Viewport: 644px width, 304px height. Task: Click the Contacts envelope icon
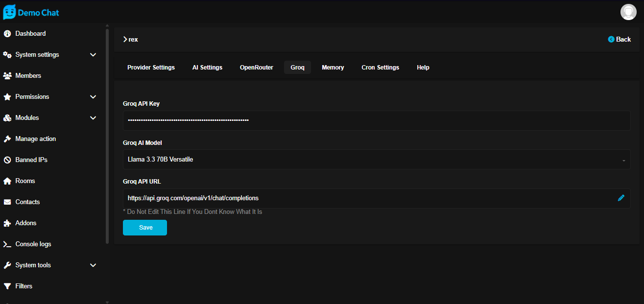coord(7,202)
